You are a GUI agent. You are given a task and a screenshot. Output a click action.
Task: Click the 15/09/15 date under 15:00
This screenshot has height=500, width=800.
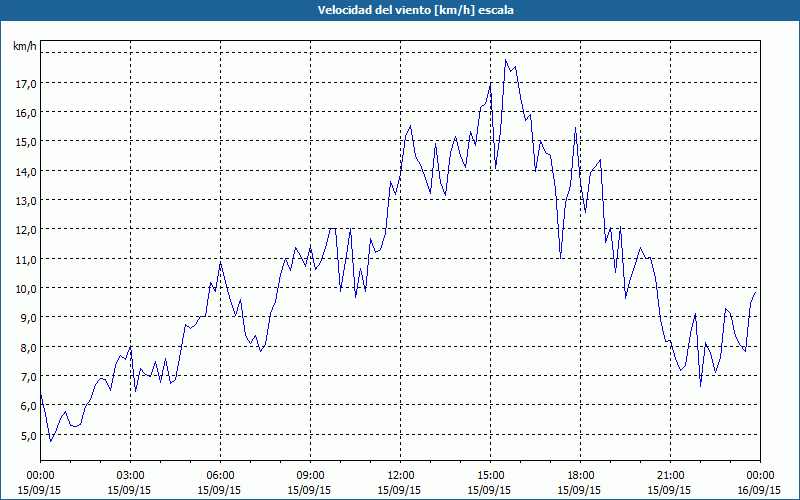coord(489,490)
